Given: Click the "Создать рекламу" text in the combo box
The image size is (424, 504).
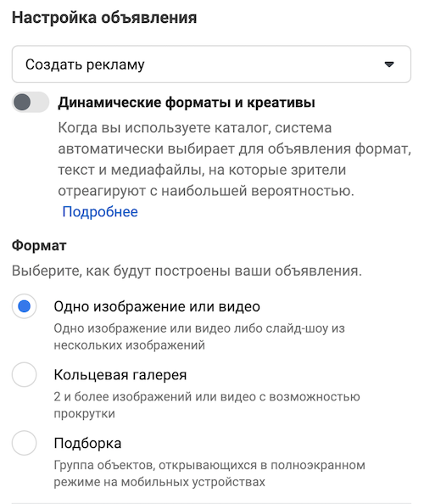Looking at the screenshot, I should coord(85,64).
